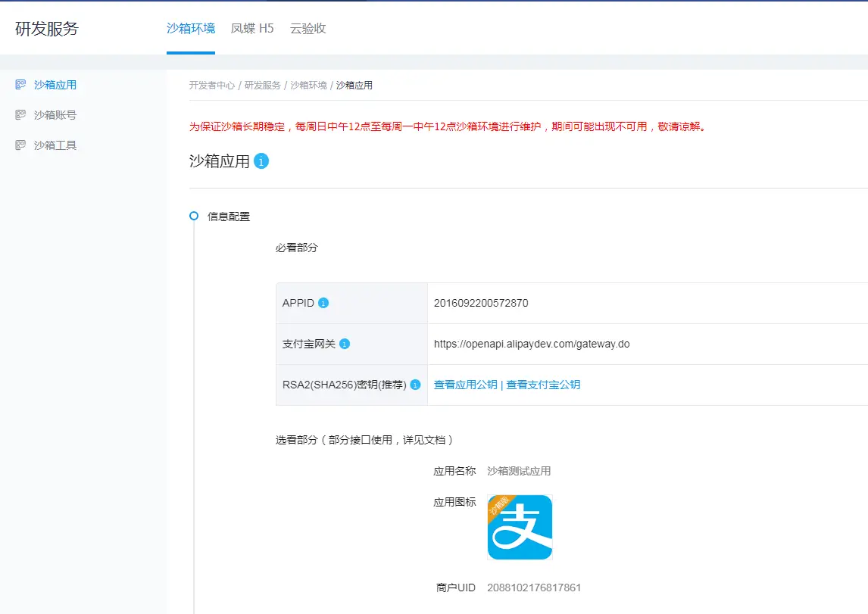
Task: Click the 选看部分 section heading text
Action: coord(365,441)
